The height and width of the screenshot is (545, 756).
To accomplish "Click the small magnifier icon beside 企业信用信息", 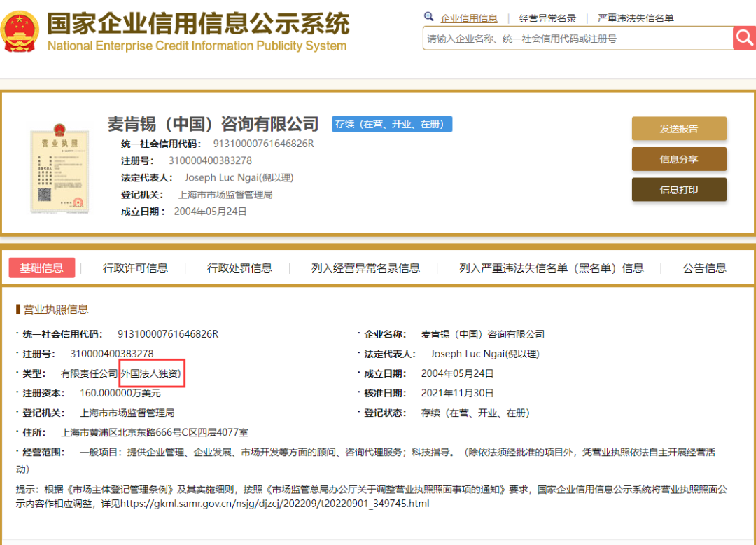I will click(x=428, y=17).
